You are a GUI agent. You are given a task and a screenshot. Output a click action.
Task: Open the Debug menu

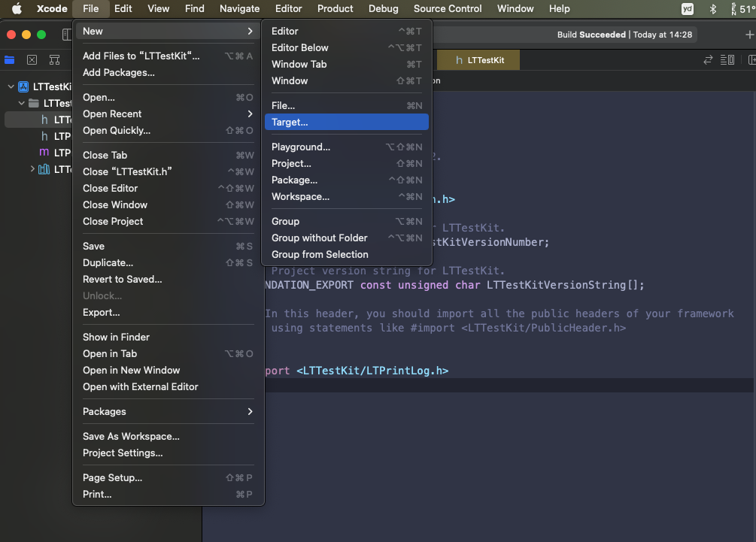pyautogui.click(x=384, y=9)
